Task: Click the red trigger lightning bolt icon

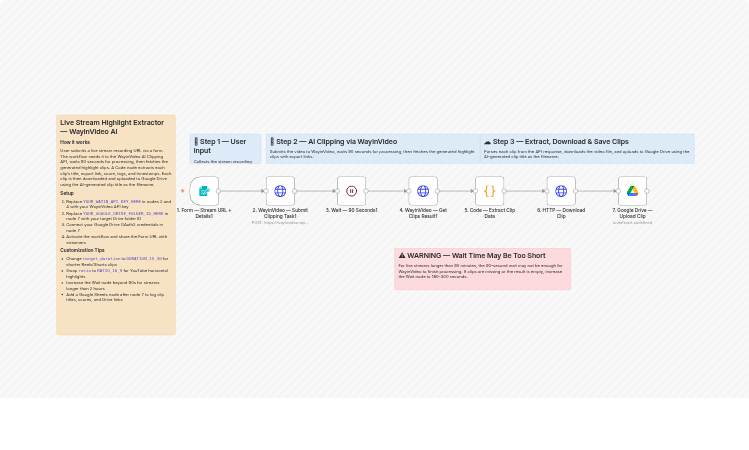Action: [182, 191]
